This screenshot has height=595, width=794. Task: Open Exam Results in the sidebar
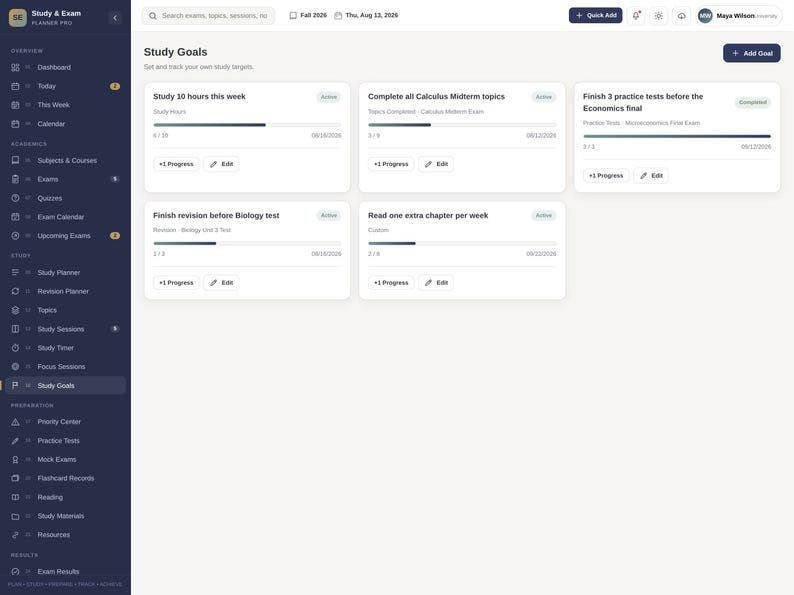pos(65,572)
